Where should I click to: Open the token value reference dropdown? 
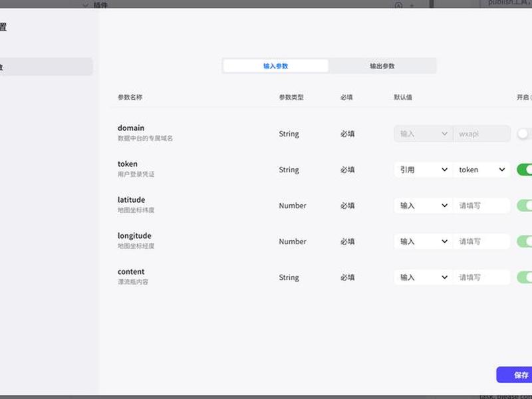(481, 170)
